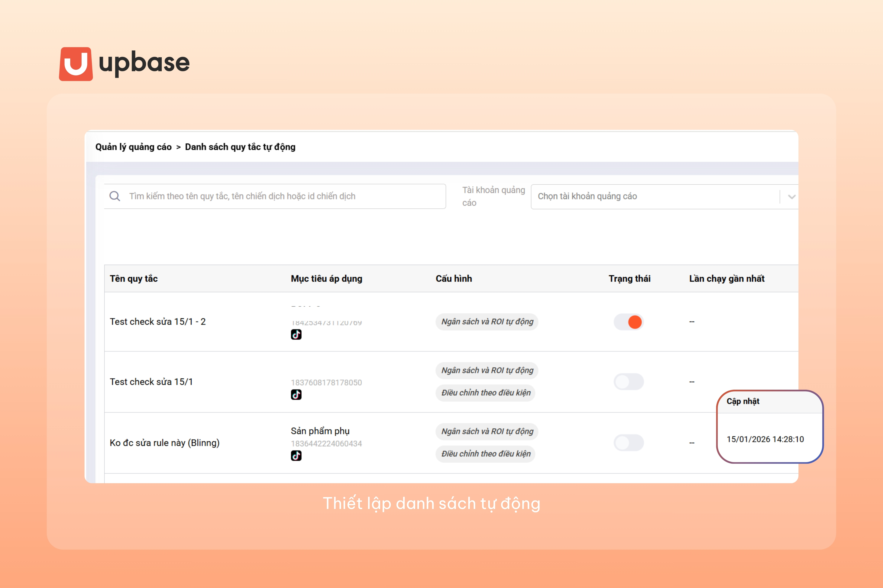This screenshot has width=883, height=588.
Task: Open rule Ko đc sửa rule này (Blinng)
Action: (x=164, y=443)
